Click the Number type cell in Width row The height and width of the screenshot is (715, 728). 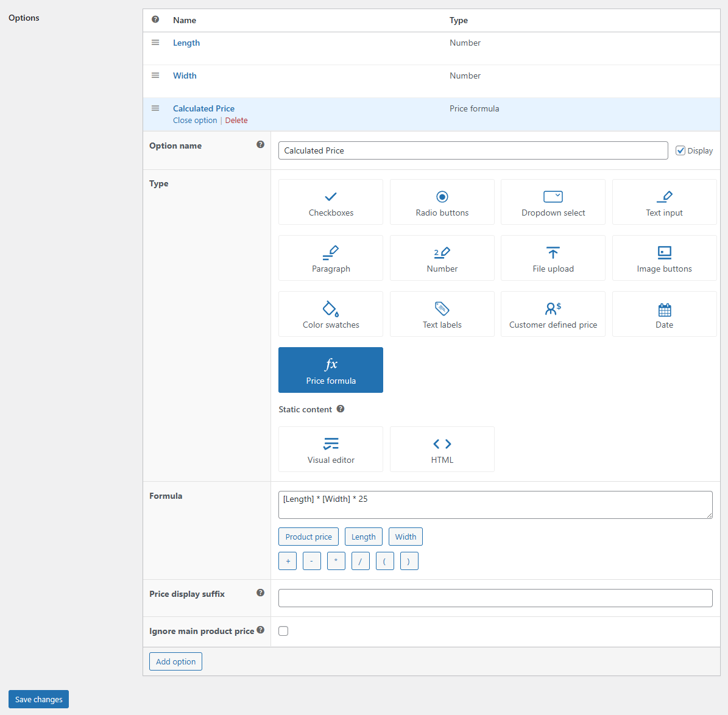[x=465, y=76]
